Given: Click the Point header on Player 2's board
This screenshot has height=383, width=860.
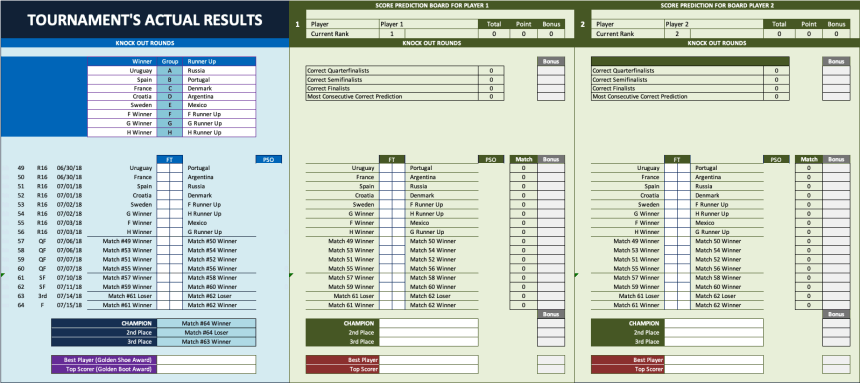Looking at the screenshot, I should (x=809, y=24).
